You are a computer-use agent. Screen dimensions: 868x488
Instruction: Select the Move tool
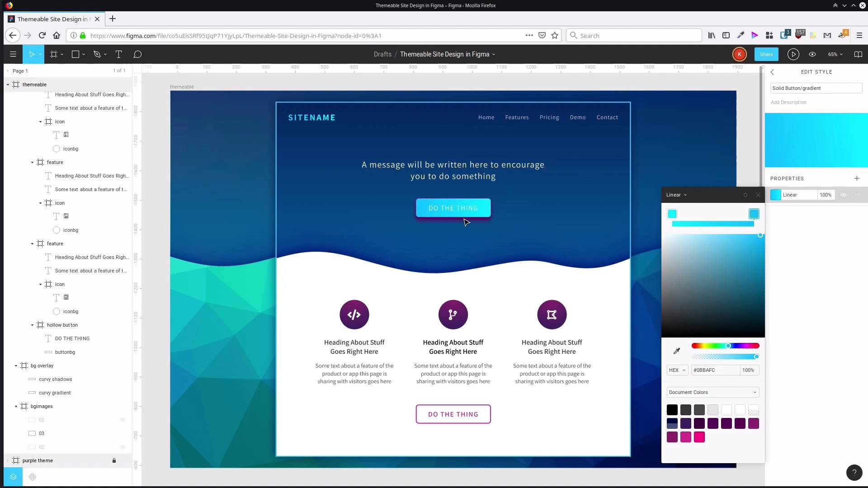point(31,54)
